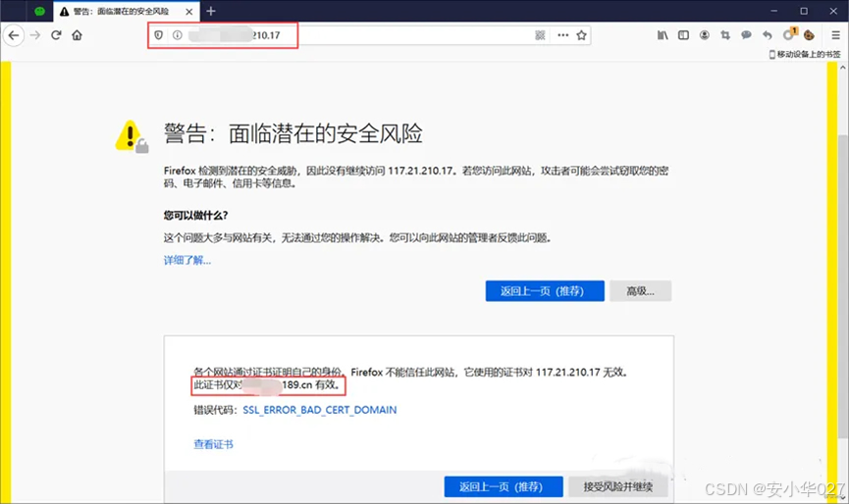
Task: Click the upper 返回上一页 (推荐) button
Action: tap(545, 291)
